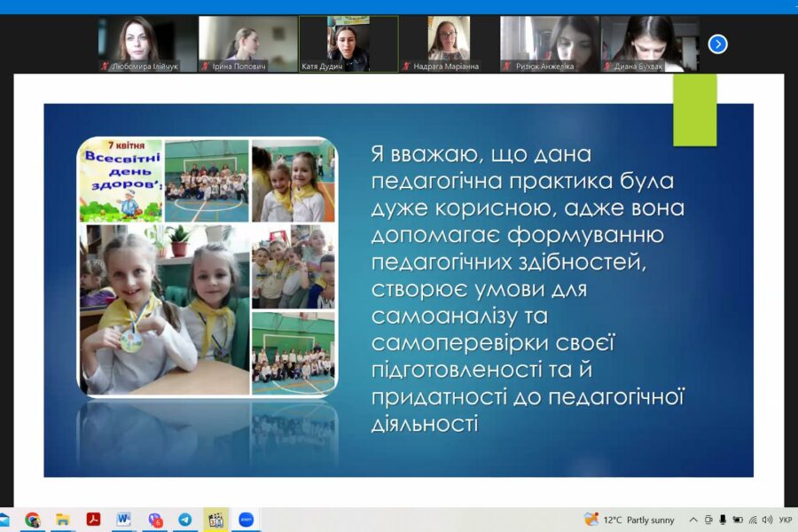Open the 12°C Partly sunny weather widget
The image size is (798, 532).
point(630,520)
